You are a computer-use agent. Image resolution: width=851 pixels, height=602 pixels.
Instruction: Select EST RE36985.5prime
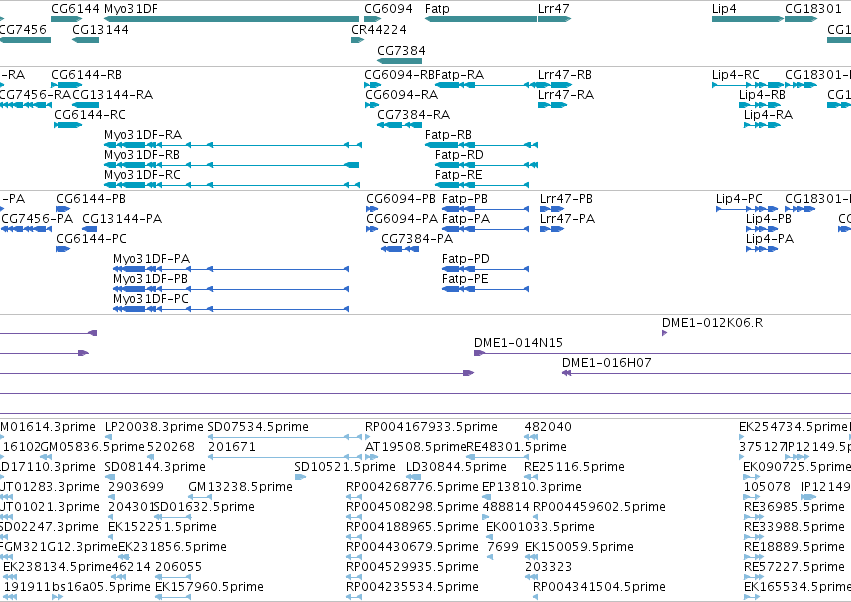tap(752, 516)
